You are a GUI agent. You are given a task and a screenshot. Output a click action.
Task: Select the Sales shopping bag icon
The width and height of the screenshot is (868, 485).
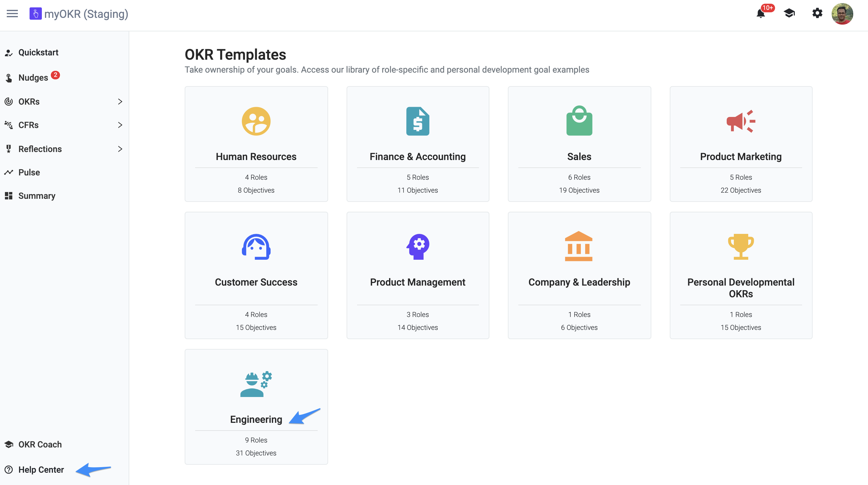click(579, 121)
